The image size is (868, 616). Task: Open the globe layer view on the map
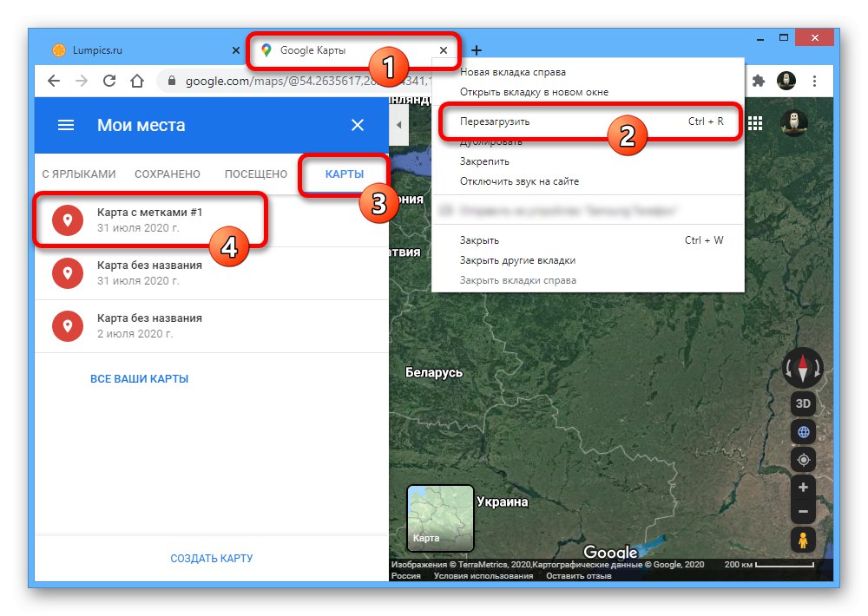pyautogui.click(x=803, y=431)
